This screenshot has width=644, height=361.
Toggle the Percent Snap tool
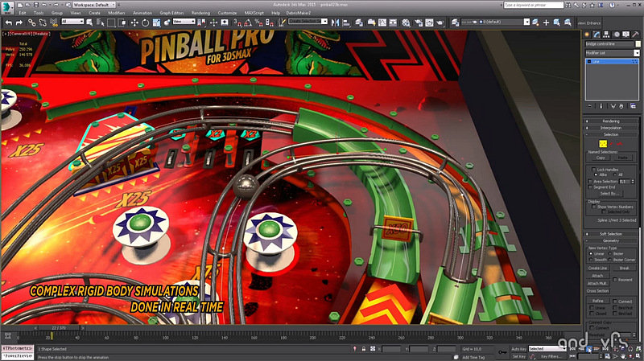pyautogui.click(x=258, y=23)
